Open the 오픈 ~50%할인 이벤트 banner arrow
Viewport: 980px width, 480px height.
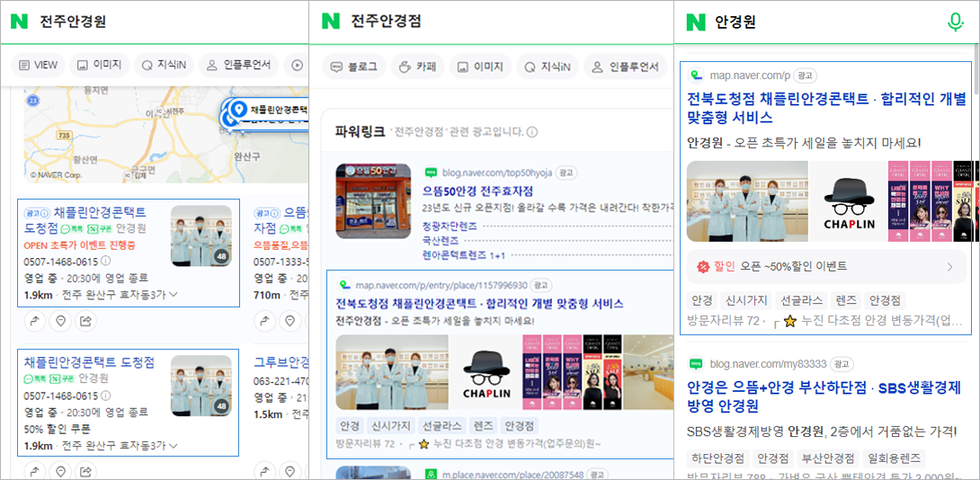pos(950,267)
